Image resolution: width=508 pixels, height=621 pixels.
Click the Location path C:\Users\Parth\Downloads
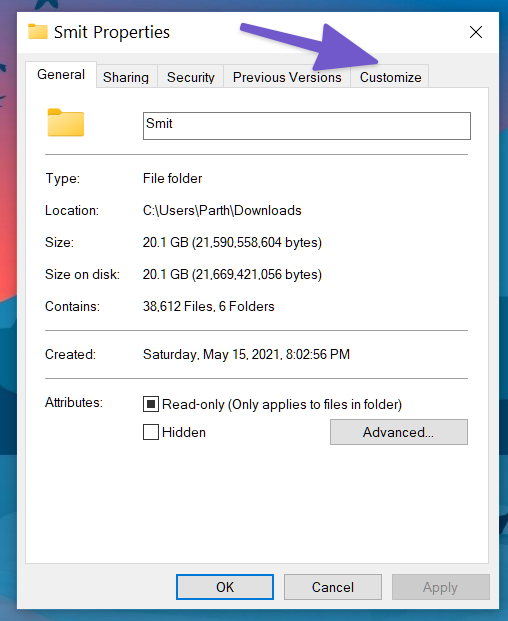coord(222,210)
